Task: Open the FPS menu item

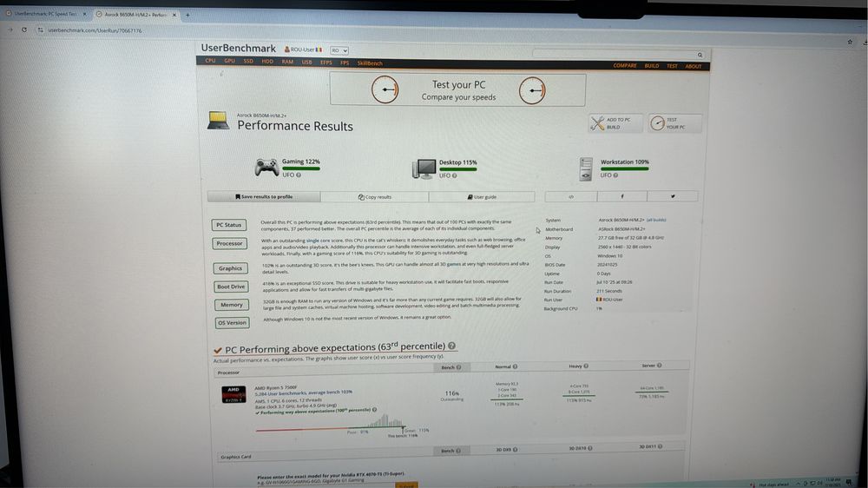Action: pos(345,63)
